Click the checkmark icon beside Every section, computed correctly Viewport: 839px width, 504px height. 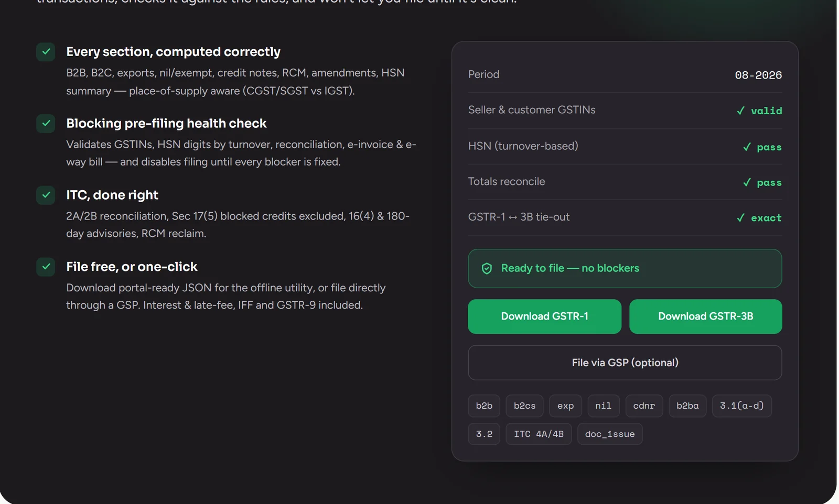point(46,52)
